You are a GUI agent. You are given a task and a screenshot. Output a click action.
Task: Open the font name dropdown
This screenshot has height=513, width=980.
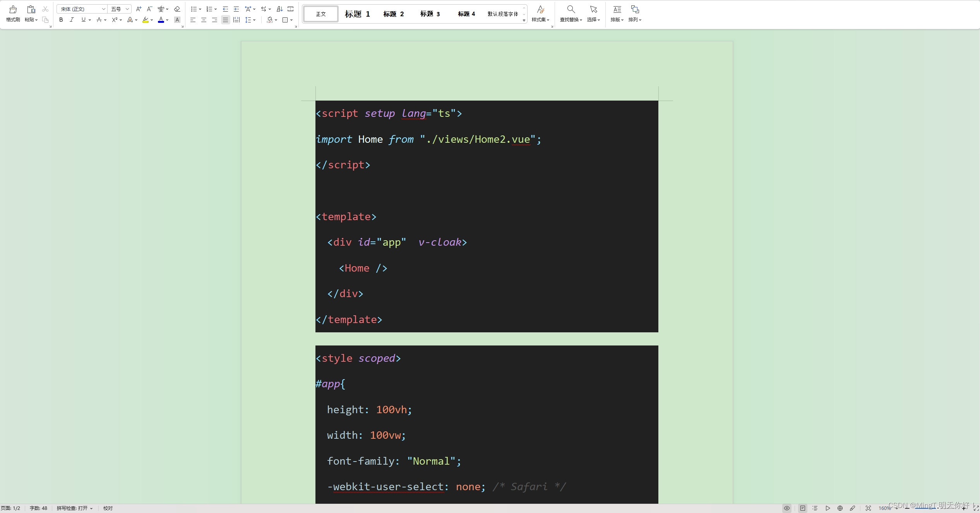103,9
